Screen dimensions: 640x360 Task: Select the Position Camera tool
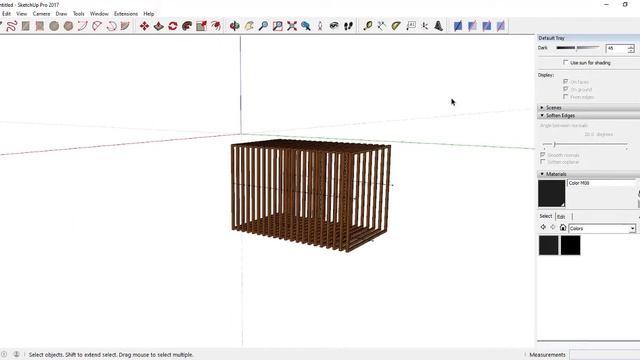click(x=320, y=26)
